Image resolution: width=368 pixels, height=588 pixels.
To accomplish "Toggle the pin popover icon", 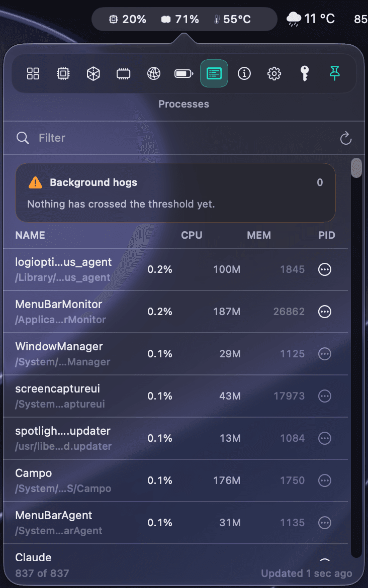I will coord(335,73).
